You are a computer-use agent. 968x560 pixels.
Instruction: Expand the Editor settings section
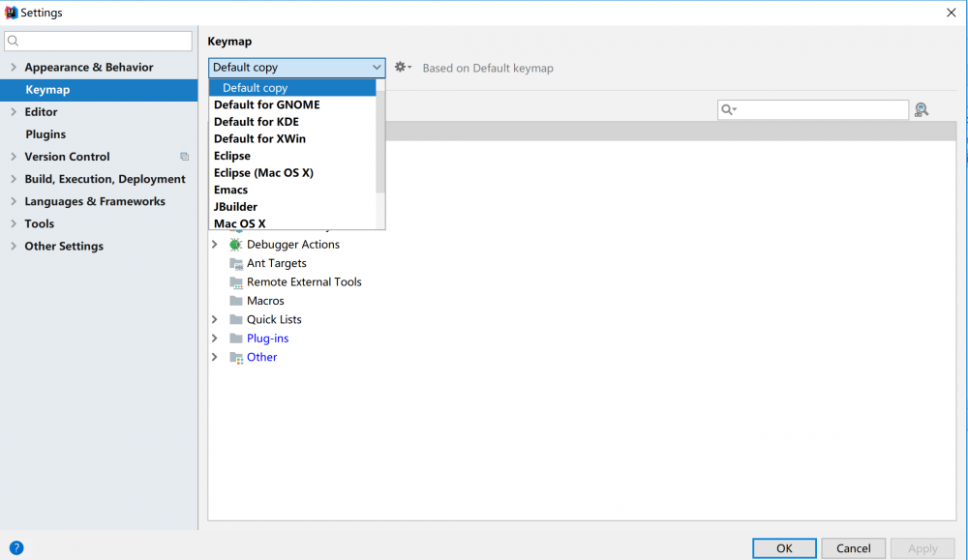click(x=14, y=111)
